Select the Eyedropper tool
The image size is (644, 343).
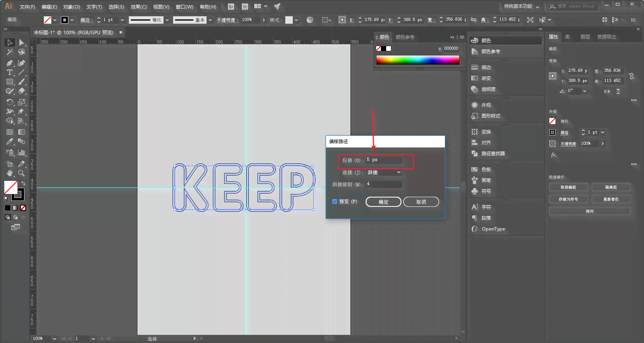tap(10, 142)
